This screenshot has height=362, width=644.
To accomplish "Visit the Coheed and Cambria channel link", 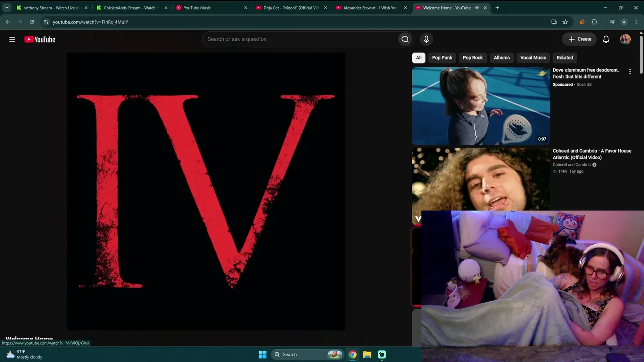I will [572, 165].
